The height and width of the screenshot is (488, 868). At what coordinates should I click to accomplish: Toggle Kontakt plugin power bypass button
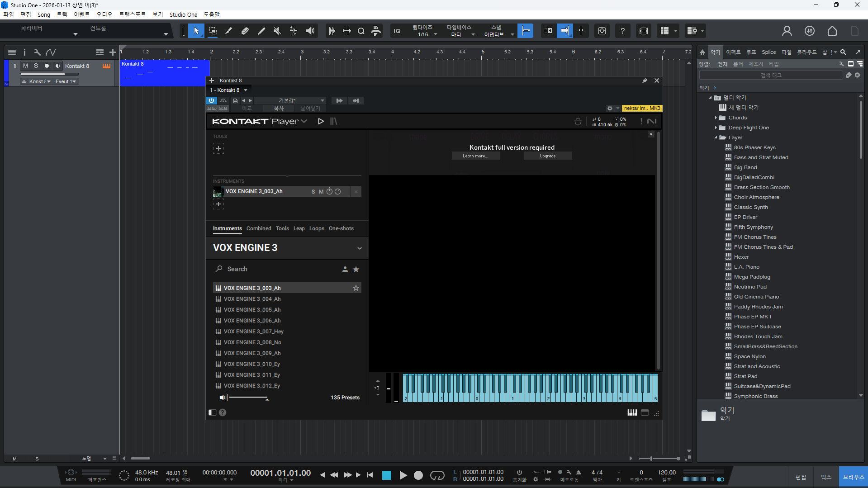pyautogui.click(x=211, y=100)
